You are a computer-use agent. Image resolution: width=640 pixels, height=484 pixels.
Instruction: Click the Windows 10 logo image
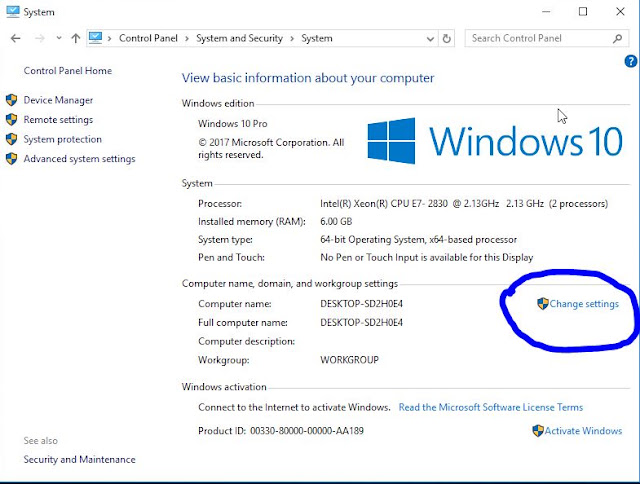[495, 141]
